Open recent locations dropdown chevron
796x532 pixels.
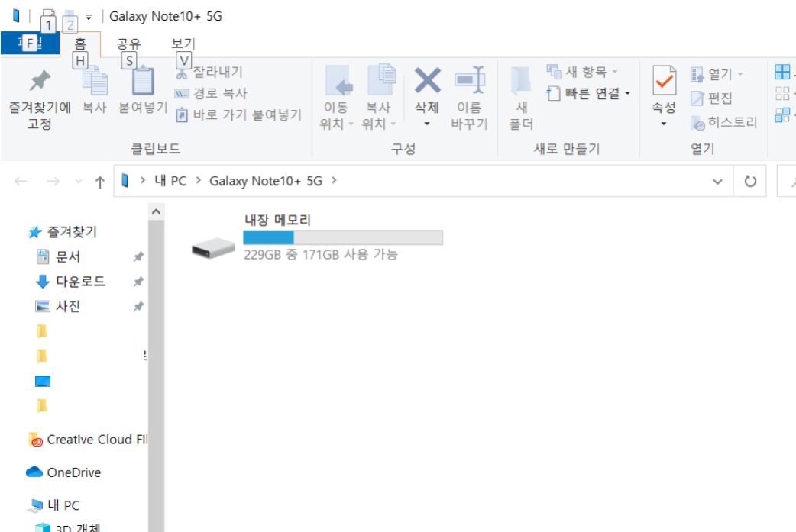coord(78,181)
